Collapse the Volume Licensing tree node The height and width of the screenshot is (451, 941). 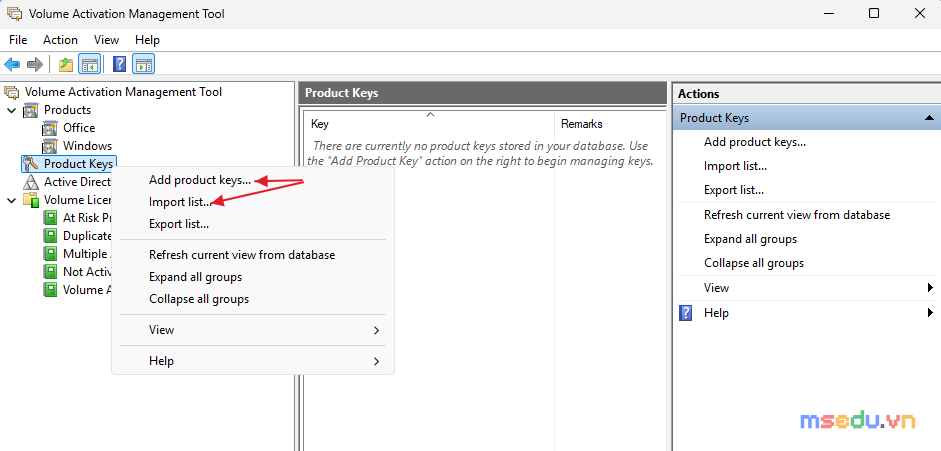tap(12, 200)
